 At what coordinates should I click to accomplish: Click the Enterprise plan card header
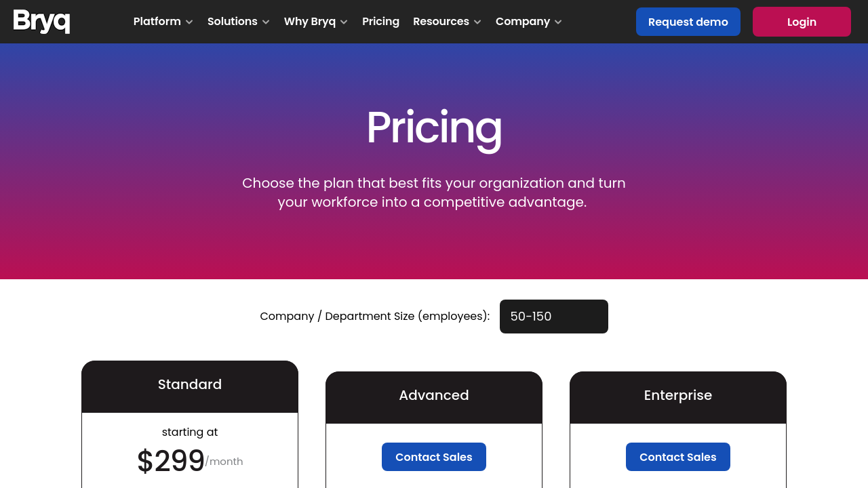678,396
